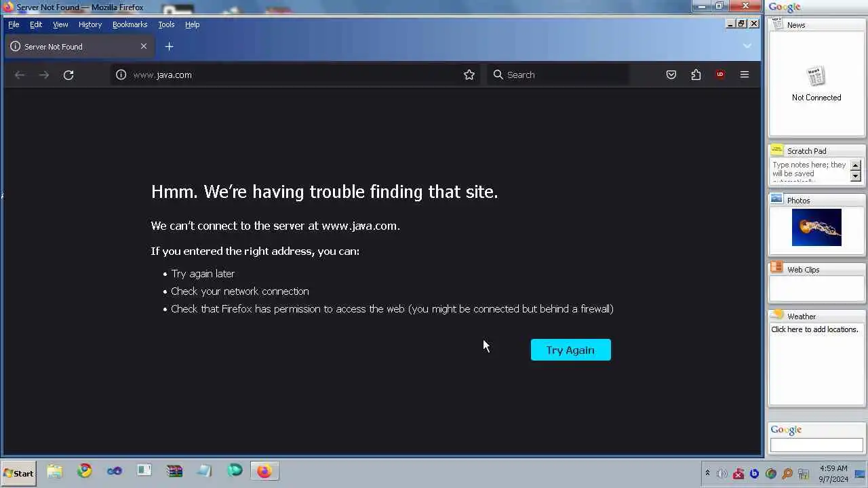The height and width of the screenshot is (488, 868).
Task: Open the Help menu
Action: [192, 24]
